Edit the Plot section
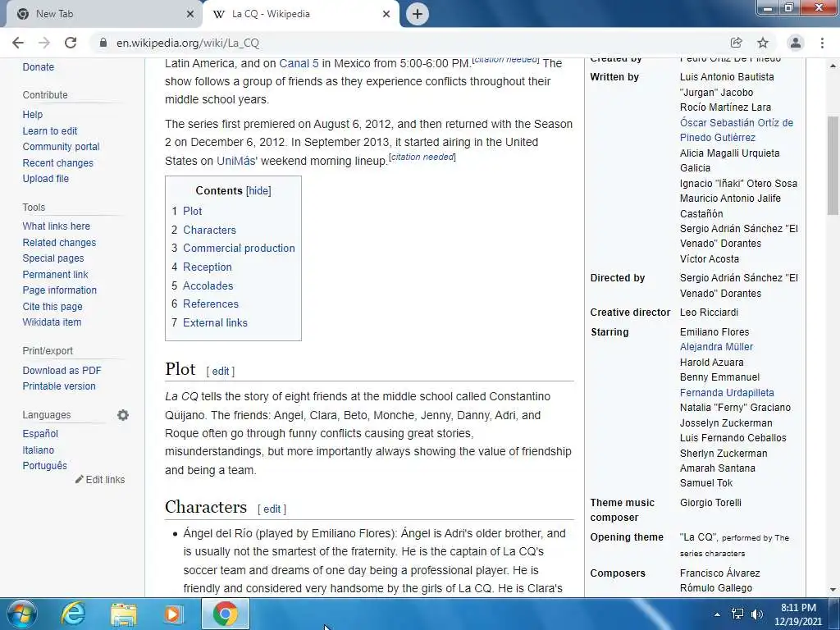This screenshot has width=840, height=630. click(x=220, y=372)
